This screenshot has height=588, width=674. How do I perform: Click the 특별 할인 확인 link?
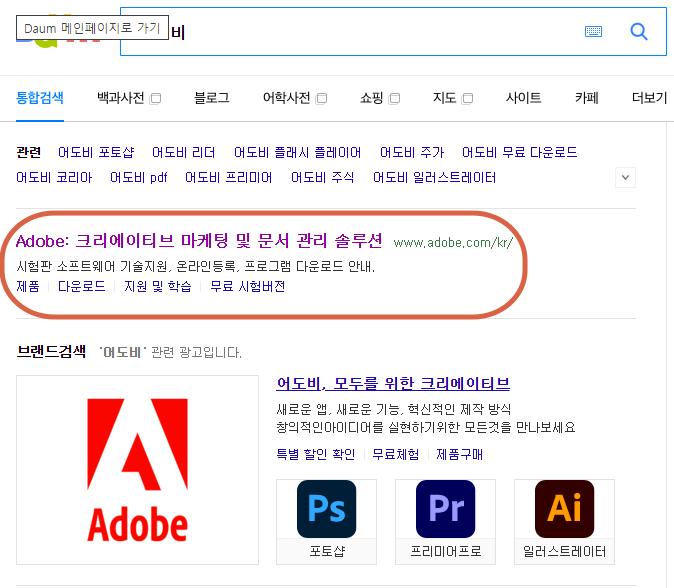316,454
